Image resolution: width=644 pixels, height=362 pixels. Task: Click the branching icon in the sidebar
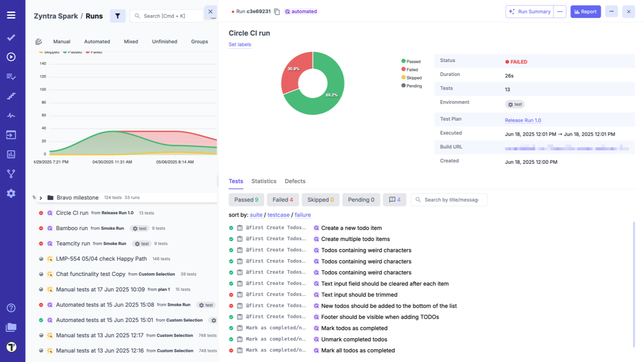[11, 173]
